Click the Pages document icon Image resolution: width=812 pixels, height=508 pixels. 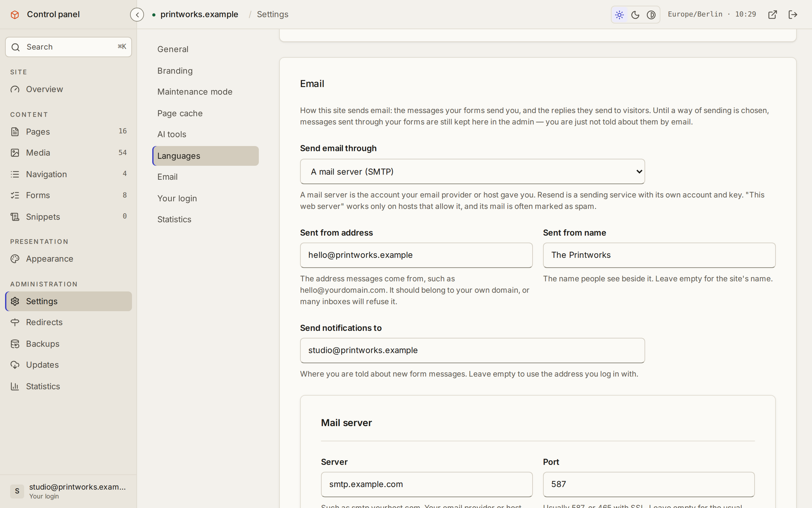15,131
